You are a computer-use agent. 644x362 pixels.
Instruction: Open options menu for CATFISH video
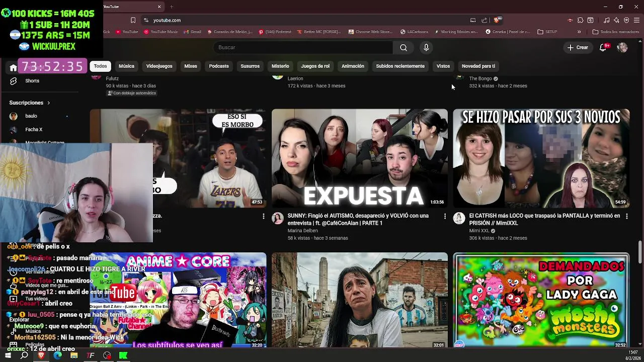pos(626,216)
